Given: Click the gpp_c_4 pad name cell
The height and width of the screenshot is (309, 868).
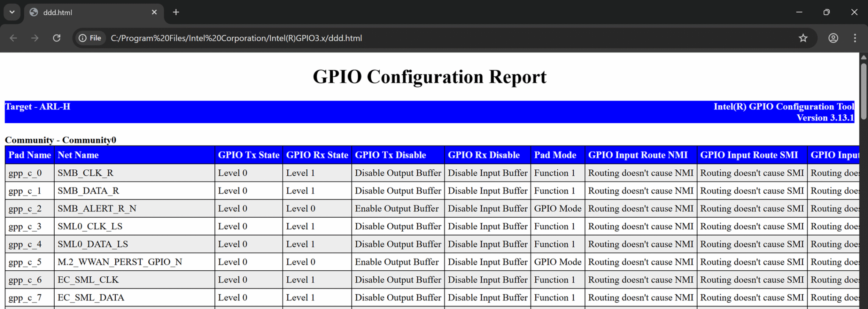Looking at the screenshot, I should tap(30, 244).
